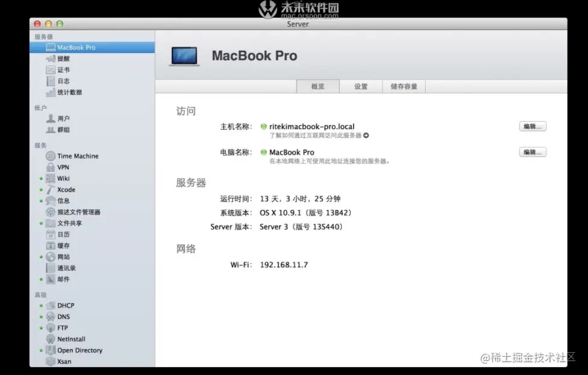Select the NetInstall service icon
Viewport: 588px width, 375px height.
[x=51, y=339]
